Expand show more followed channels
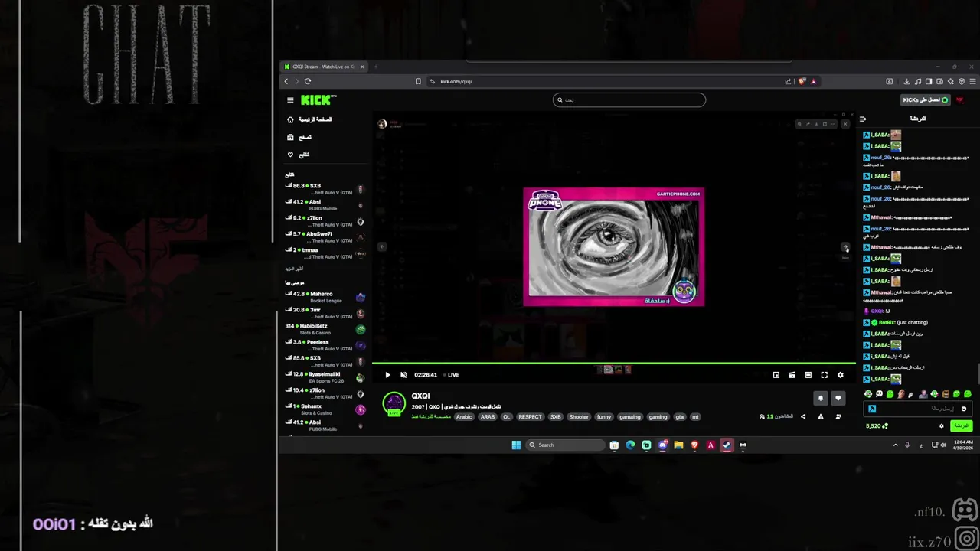Viewport: 980px width, 551px height. 294,269
